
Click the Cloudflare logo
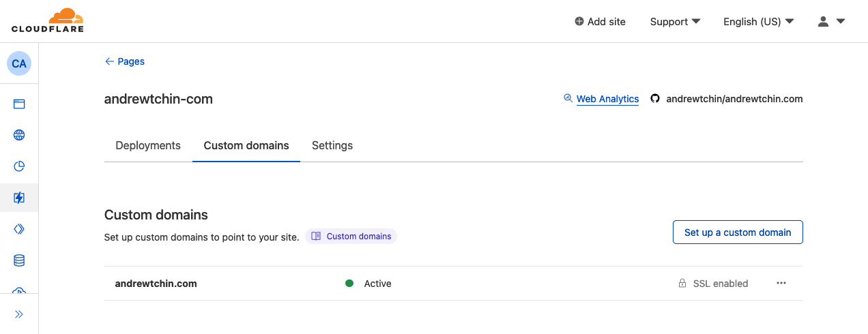(48, 20)
